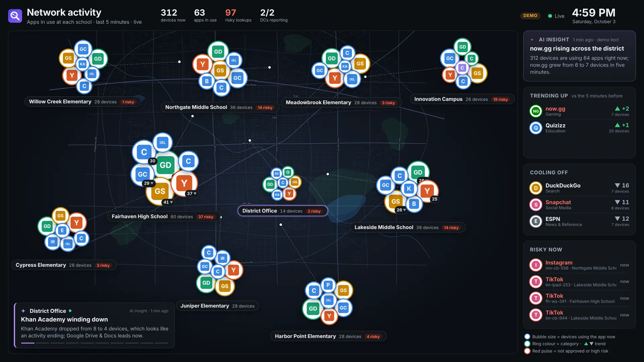Open the Fairhaven High School label
Screen dimensions: 644x362
[164, 217]
